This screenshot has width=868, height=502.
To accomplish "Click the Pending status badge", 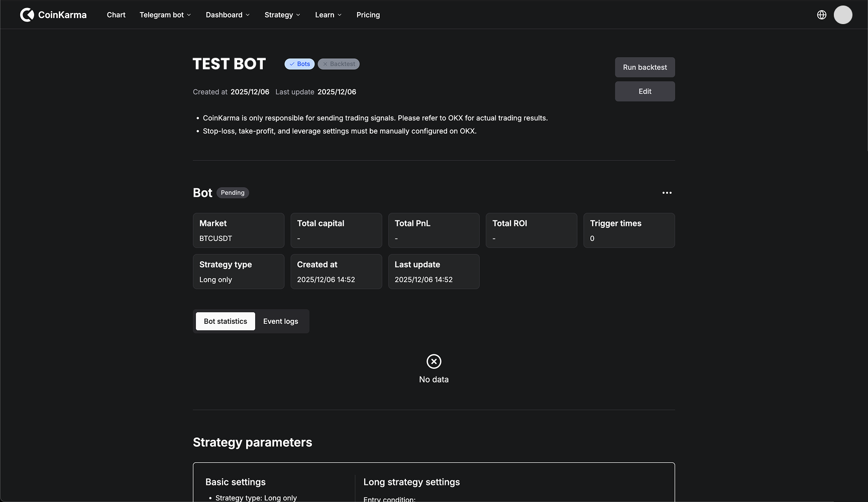I will (x=233, y=193).
